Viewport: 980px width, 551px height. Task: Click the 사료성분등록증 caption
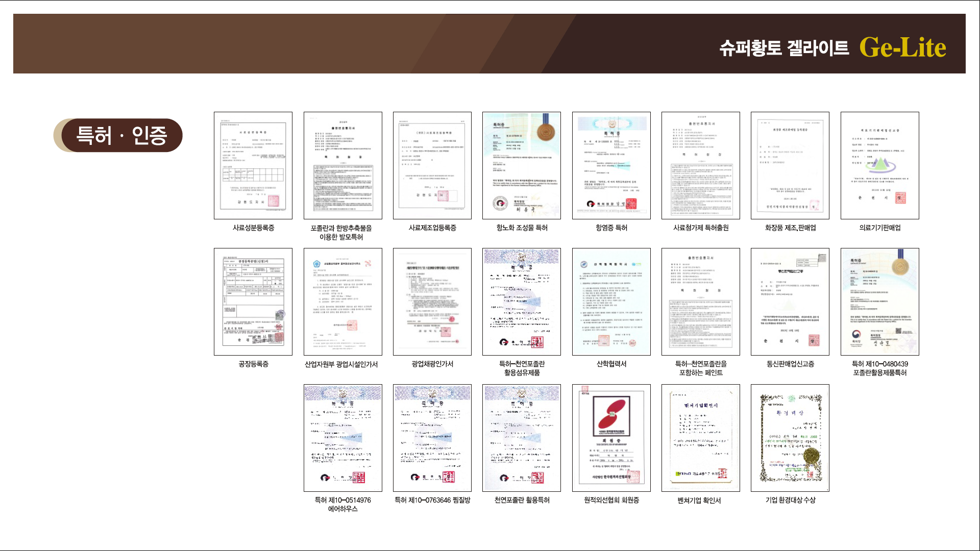click(x=254, y=228)
